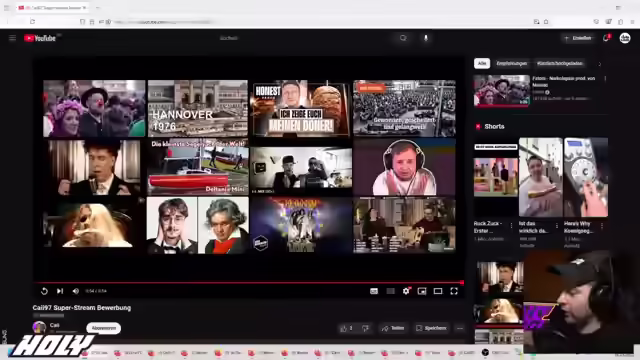Replay the video with the replay icon
Screen dimensions: 640x360
(x=44, y=291)
